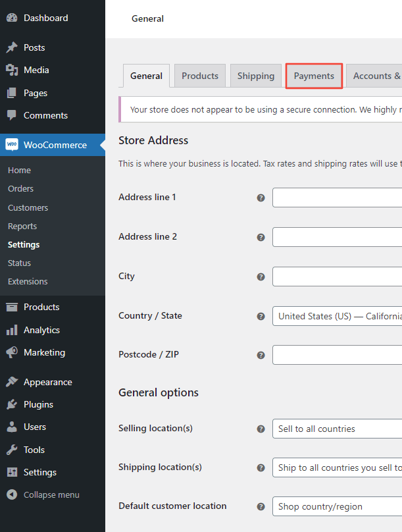The image size is (402, 532).
Task: Open the Default customer location dropdown
Action: [336, 506]
